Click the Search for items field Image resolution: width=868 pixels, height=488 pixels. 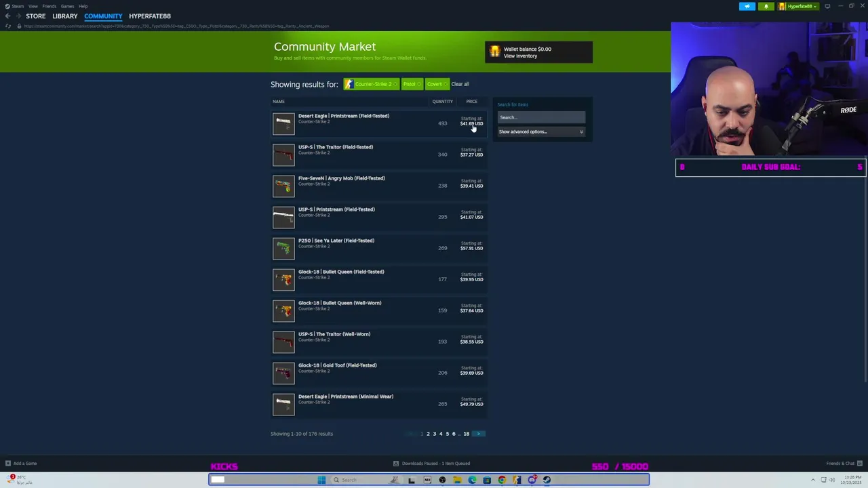click(x=541, y=117)
